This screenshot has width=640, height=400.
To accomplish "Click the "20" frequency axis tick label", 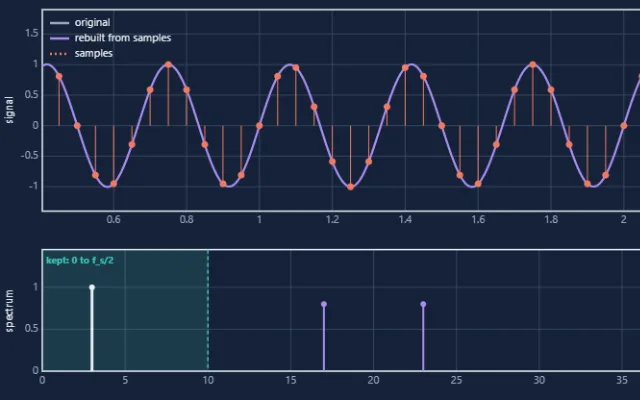I will tap(373, 380).
